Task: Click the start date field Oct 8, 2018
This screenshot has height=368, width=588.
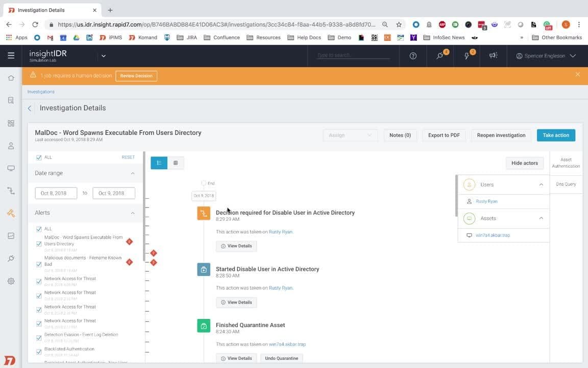Action: tap(56, 193)
